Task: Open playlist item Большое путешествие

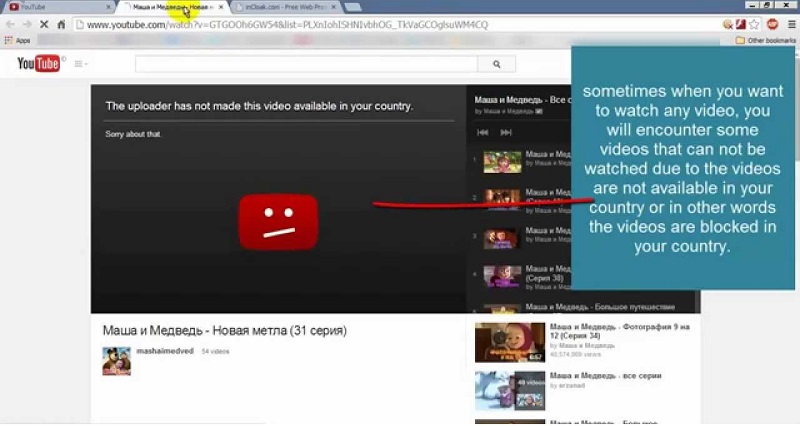Action: pos(600,307)
